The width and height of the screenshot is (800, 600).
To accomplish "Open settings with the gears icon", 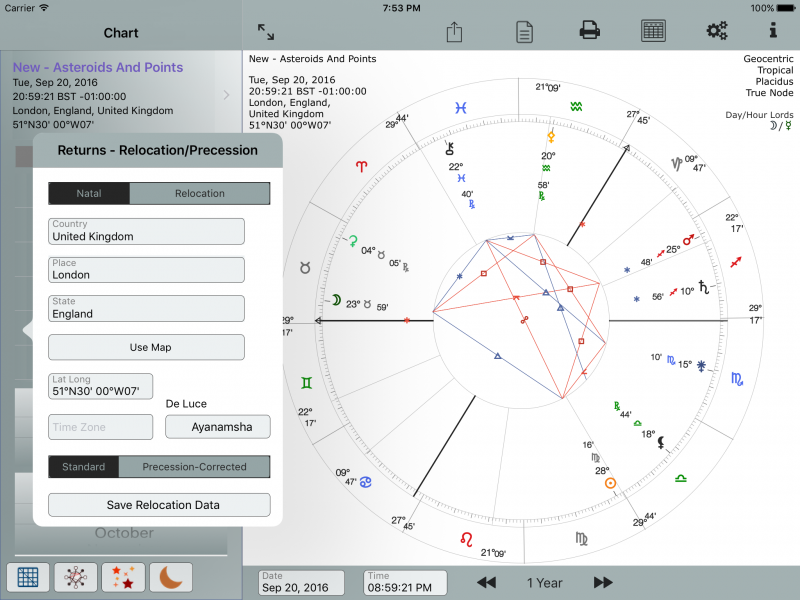I will pos(717,31).
